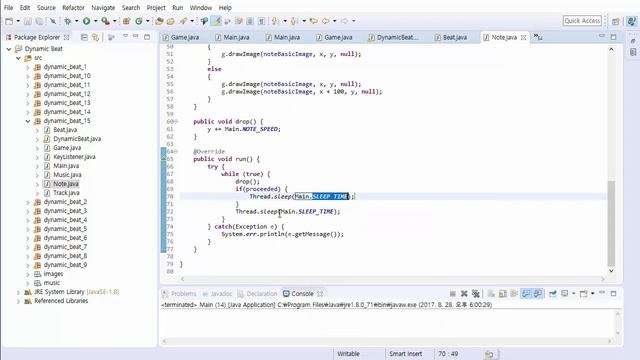Click the Previous Annotation arrow icon
This screenshot has width=640, height=360.
tap(294, 21)
